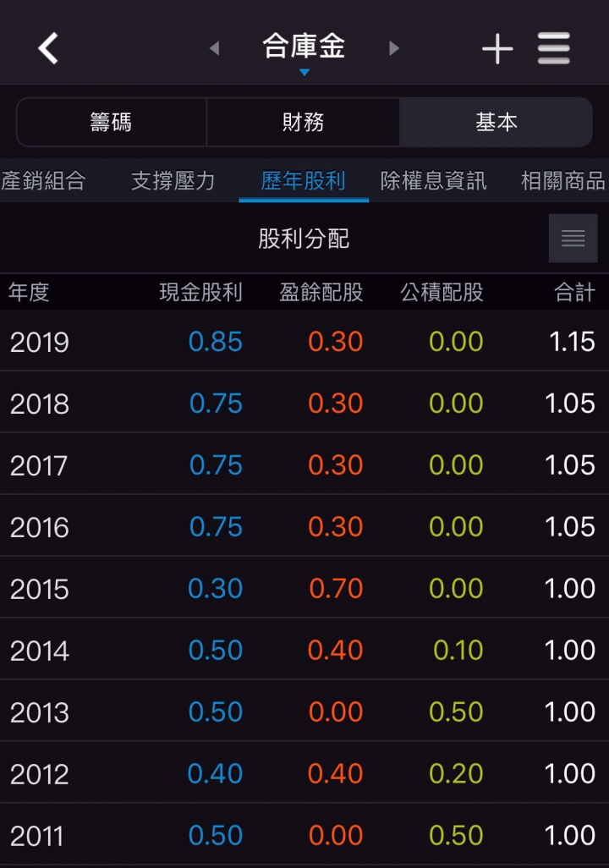Tap 2012 cash dividend 0.40
The height and width of the screenshot is (868, 609).
click(216, 774)
